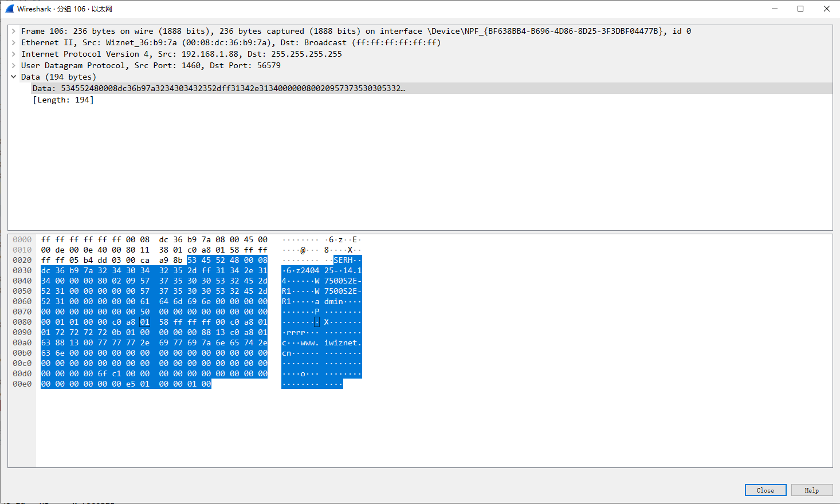Click hex offset 00d0
The image size is (840, 504).
click(x=22, y=373)
